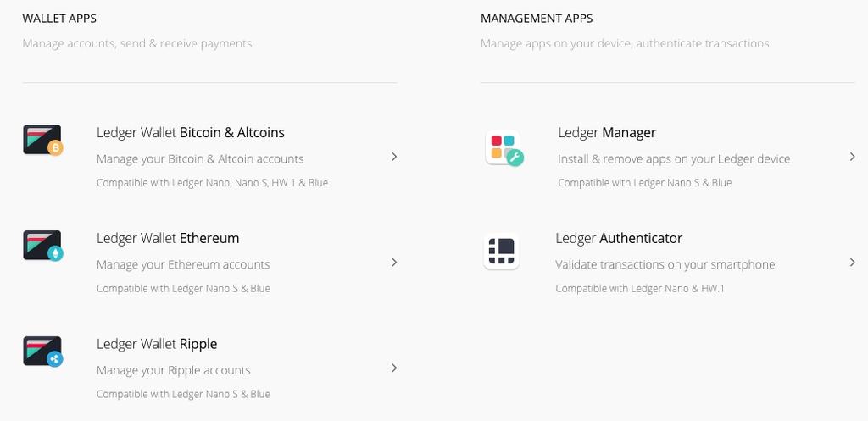Open the Ledger Wallet Ethereum title
The width and height of the screenshot is (868, 421).
(168, 238)
